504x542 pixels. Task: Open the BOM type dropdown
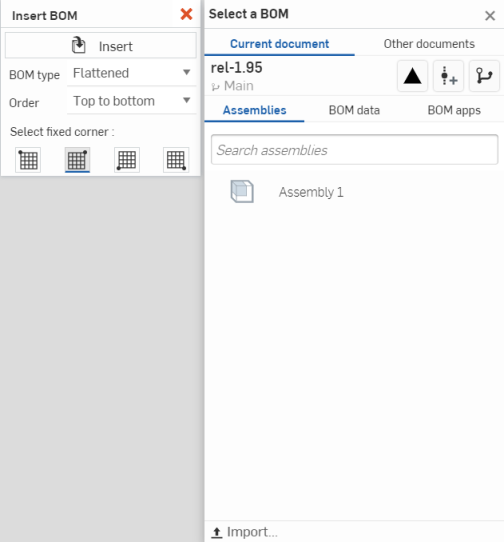coord(132,73)
